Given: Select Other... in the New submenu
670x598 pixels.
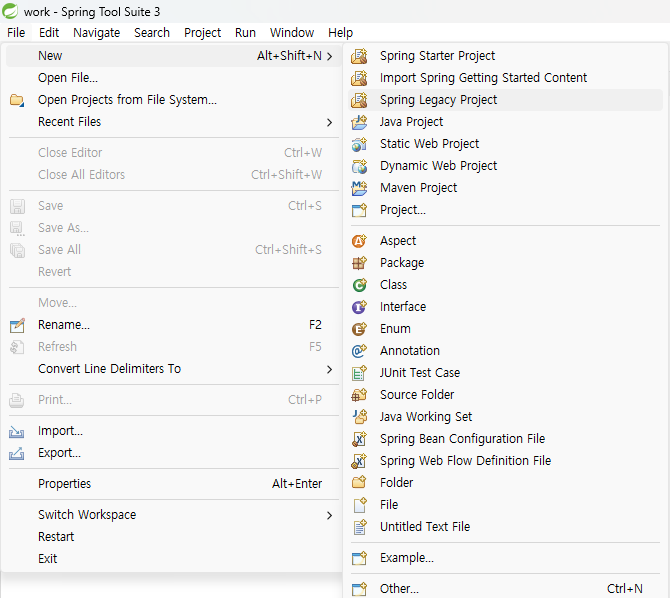Looking at the screenshot, I should click(x=505, y=589).
